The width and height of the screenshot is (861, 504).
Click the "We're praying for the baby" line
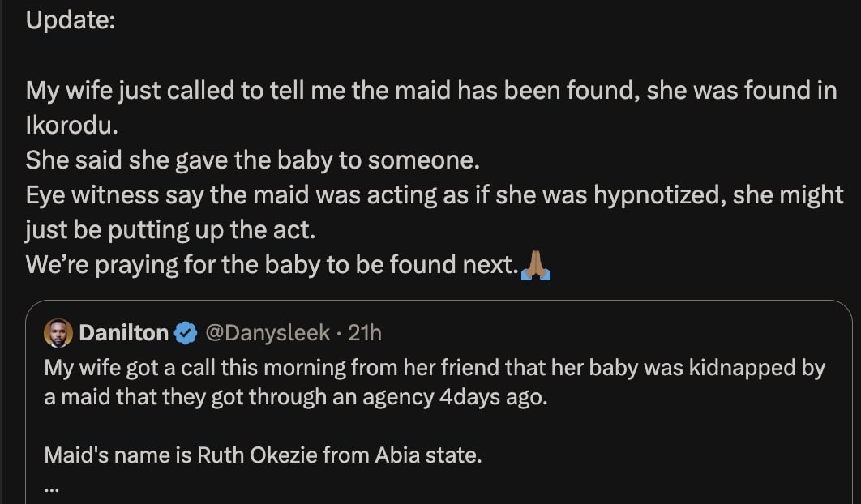(272, 265)
